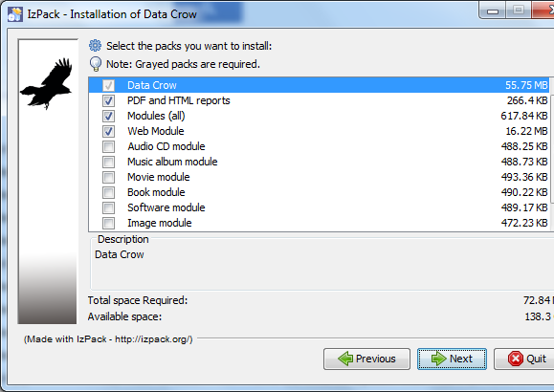Check the Music album module box
The width and height of the screenshot is (554, 392).
coord(108,163)
